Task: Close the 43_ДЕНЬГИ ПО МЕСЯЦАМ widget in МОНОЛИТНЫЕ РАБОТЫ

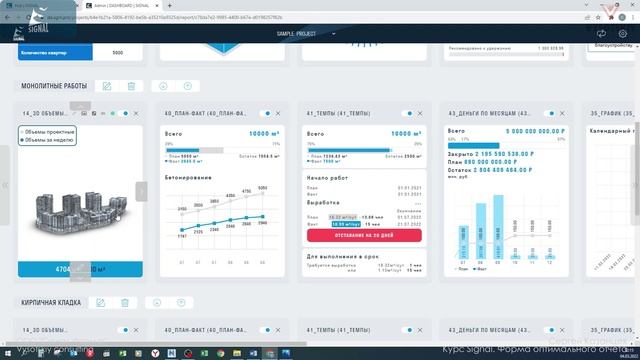Action: coord(562,113)
